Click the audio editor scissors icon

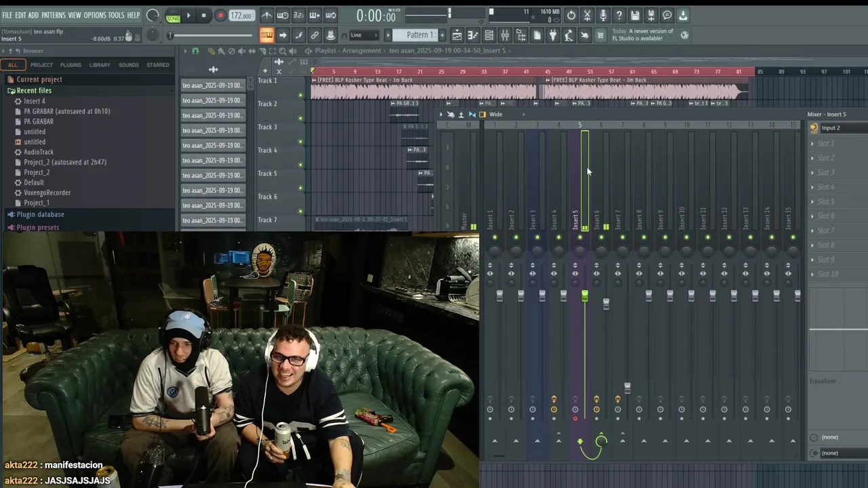click(587, 15)
